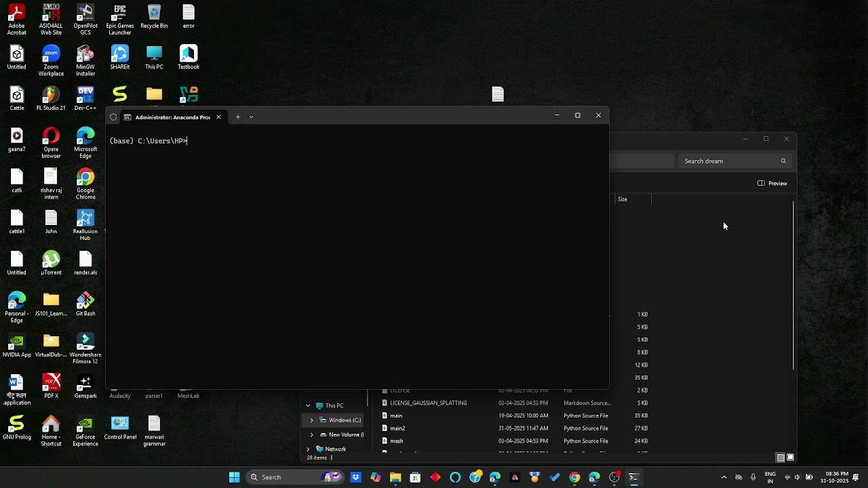The image size is (868, 488).
Task: Select GNU Prolog desktop icon
Action: pos(16,428)
